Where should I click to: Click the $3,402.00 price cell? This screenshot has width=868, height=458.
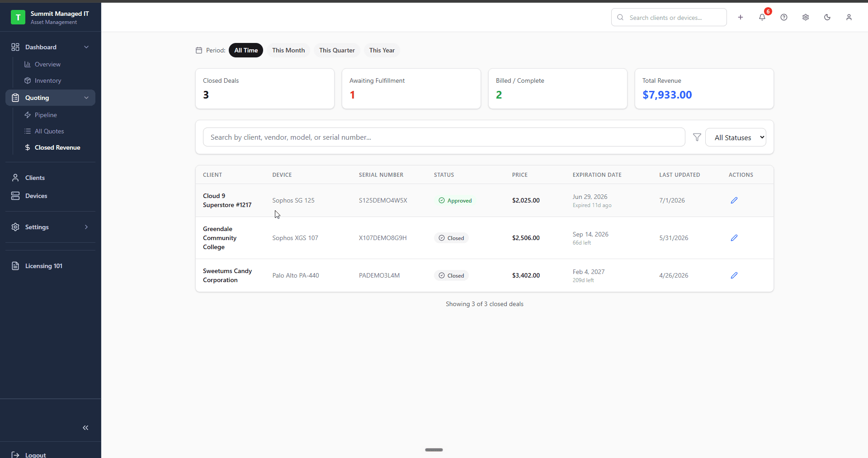pyautogui.click(x=526, y=275)
